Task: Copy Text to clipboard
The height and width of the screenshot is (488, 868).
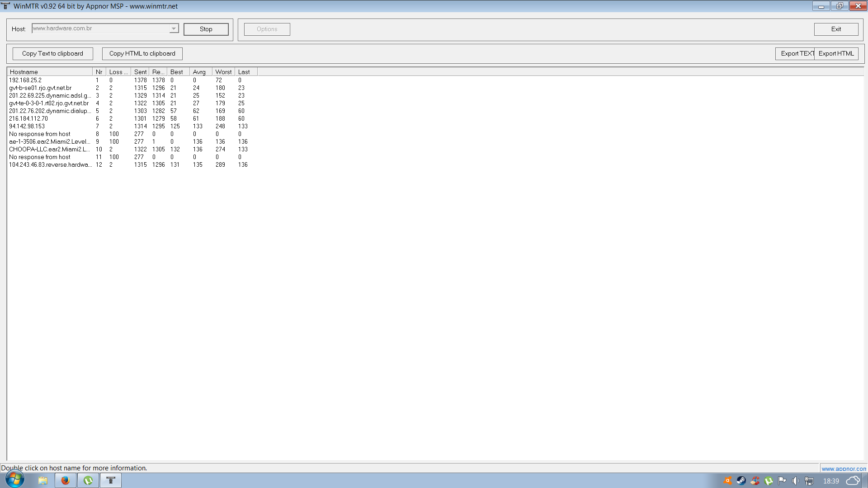Action: (x=52, y=53)
